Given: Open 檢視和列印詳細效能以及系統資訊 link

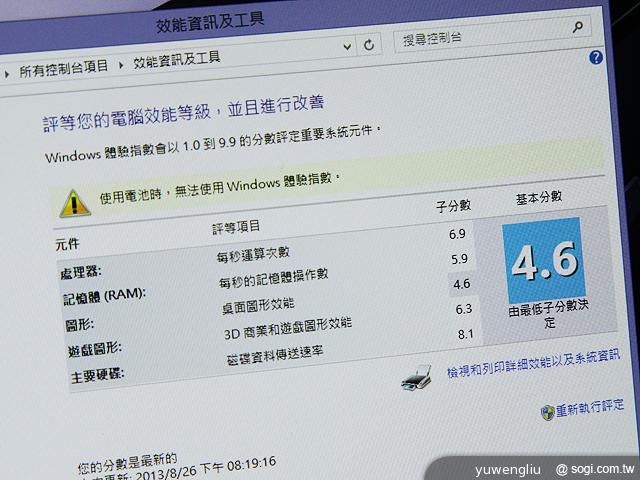Looking at the screenshot, I should (x=533, y=363).
